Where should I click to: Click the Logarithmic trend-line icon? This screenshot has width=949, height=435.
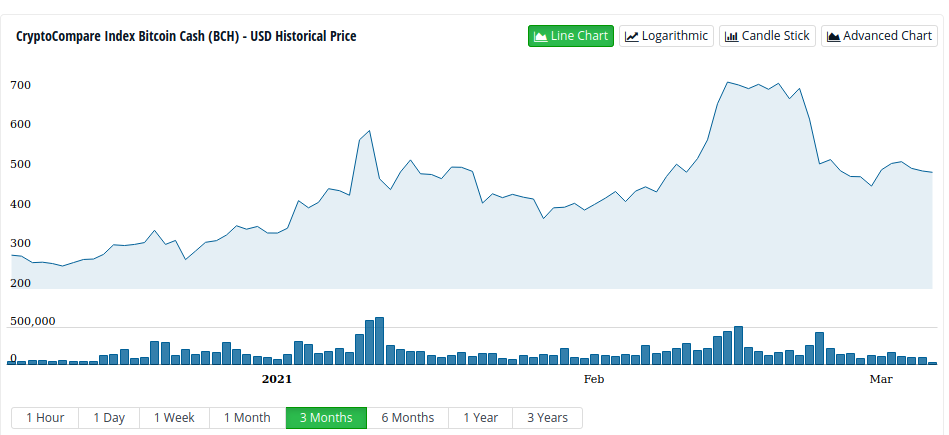tap(632, 36)
